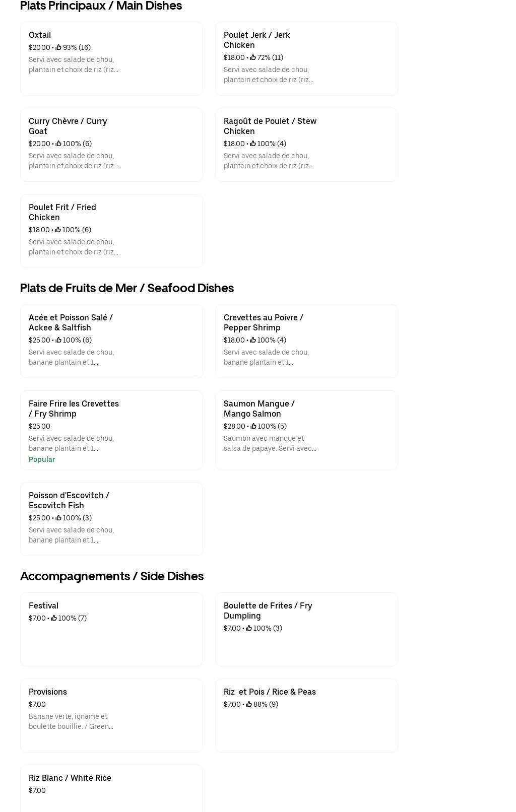Open the Provisions side dish
Viewport: 516px width, 812px height.
coord(48,692)
